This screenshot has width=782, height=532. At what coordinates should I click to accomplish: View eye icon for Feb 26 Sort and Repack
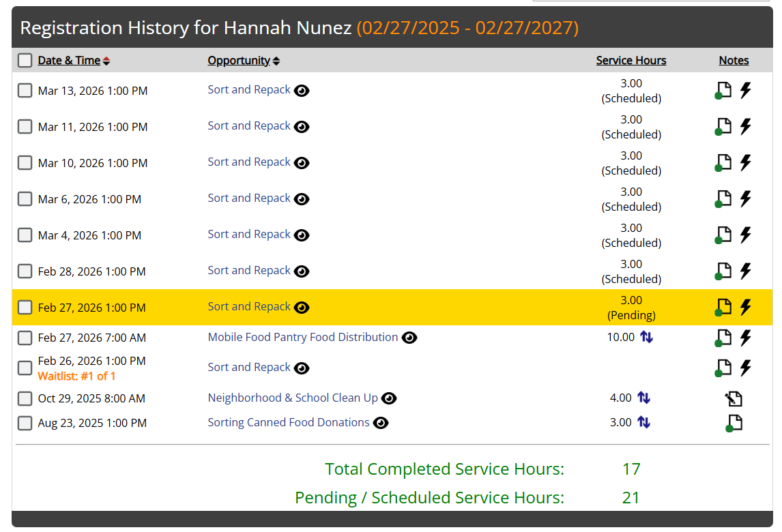tap(302, 368)
